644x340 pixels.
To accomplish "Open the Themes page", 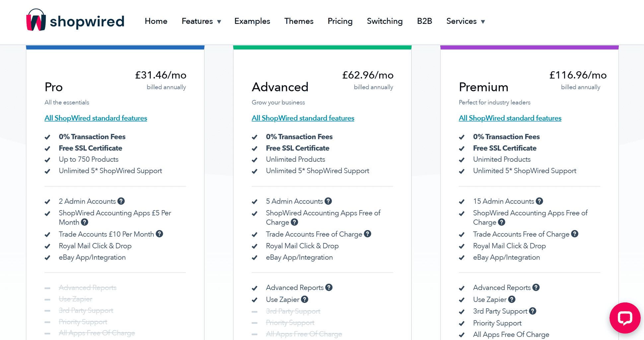I will [299, 21].
